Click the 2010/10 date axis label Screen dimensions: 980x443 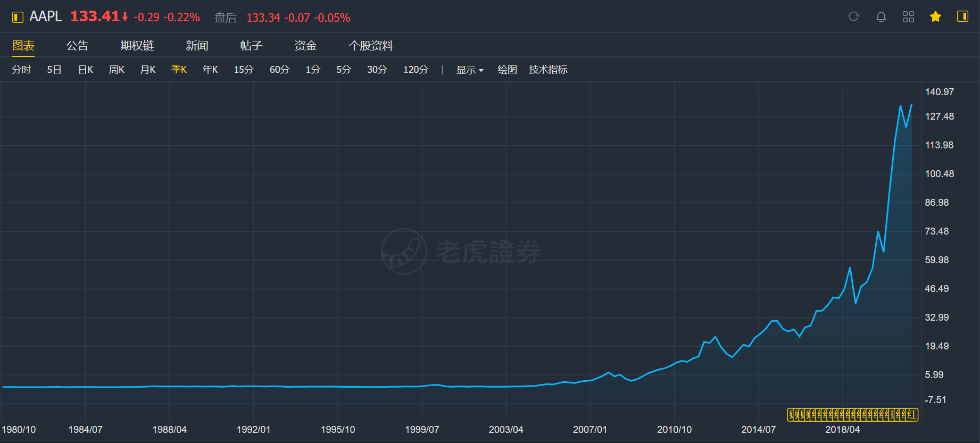674,430
